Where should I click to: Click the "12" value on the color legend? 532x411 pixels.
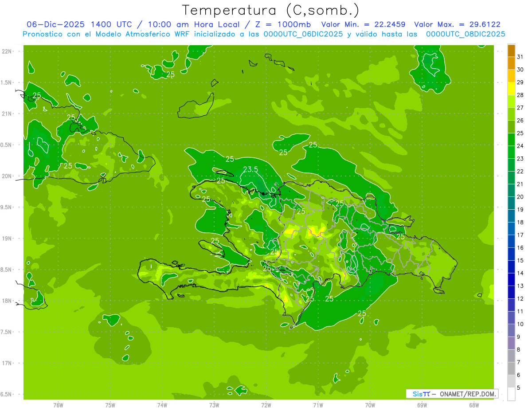[x=520, y=299]
